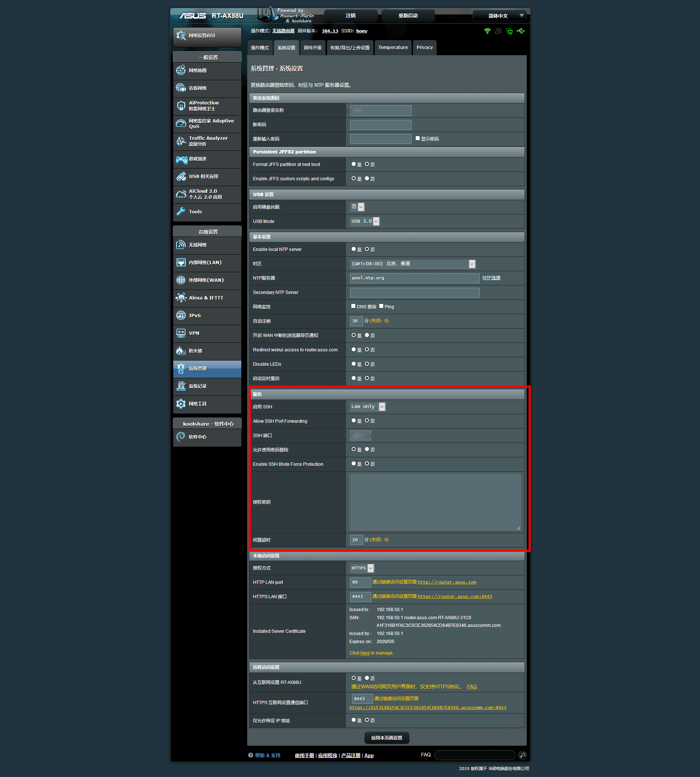This screenshot has width=700, height=777.
Task: Click the Secondary NTP Server field
Action: tap(415, 292)
